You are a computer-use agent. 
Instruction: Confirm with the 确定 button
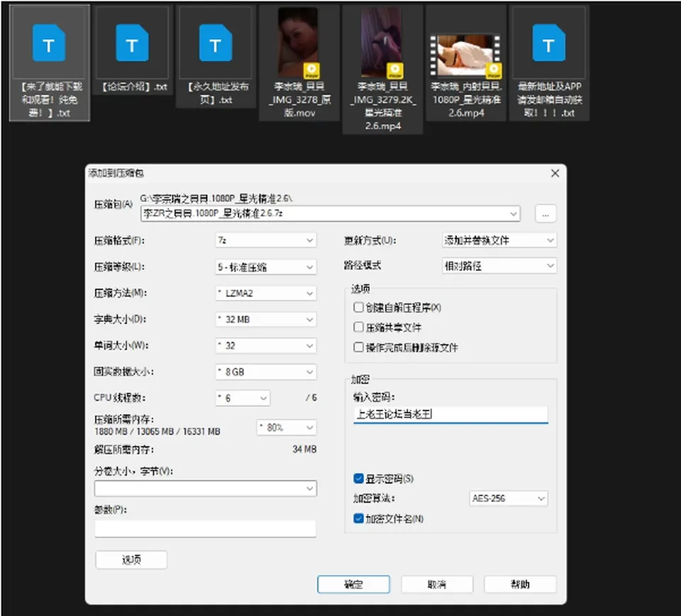[x=353, y=584]
